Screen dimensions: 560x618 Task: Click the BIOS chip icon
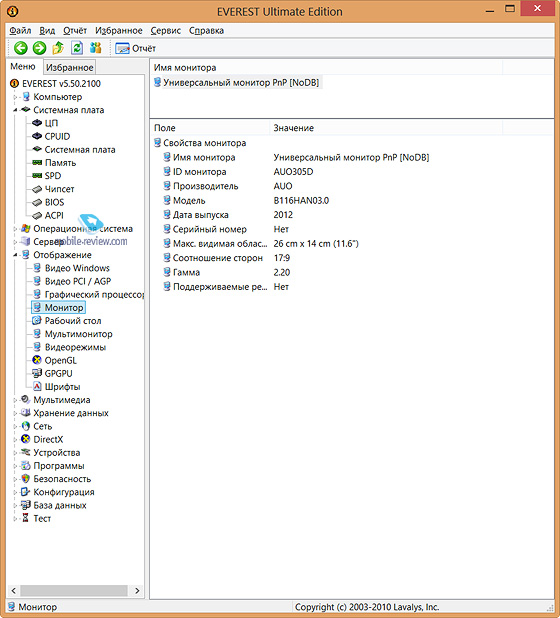37,202
